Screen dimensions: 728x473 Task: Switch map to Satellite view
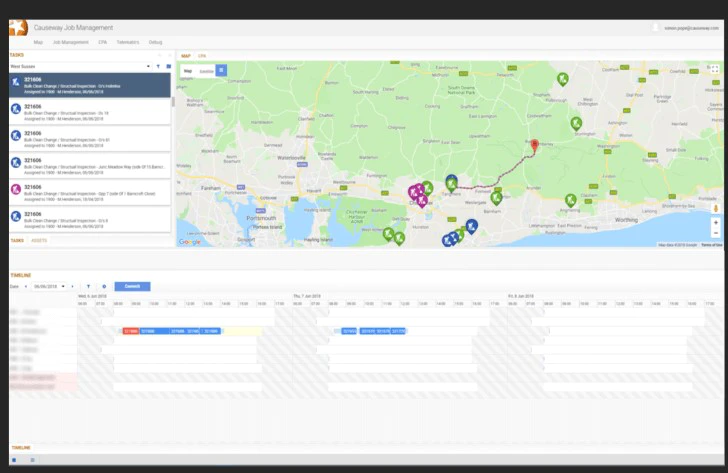coord(207,71)
